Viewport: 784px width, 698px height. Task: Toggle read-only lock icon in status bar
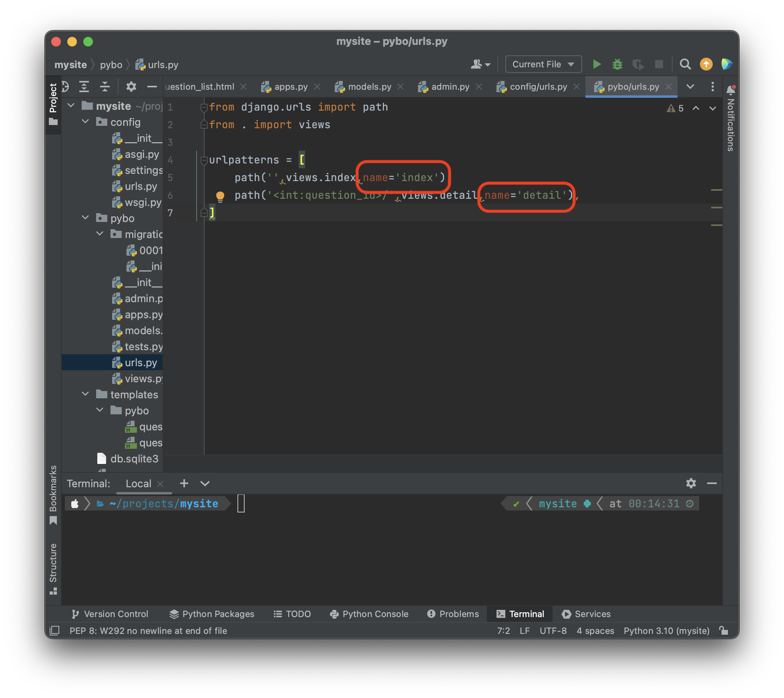724,631
